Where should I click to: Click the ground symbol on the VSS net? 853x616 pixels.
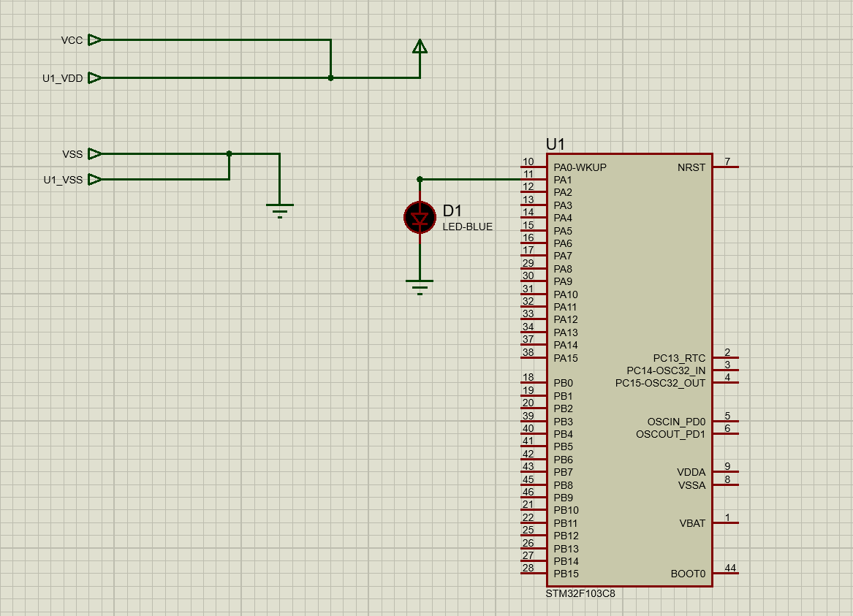[x=280, y=209]
